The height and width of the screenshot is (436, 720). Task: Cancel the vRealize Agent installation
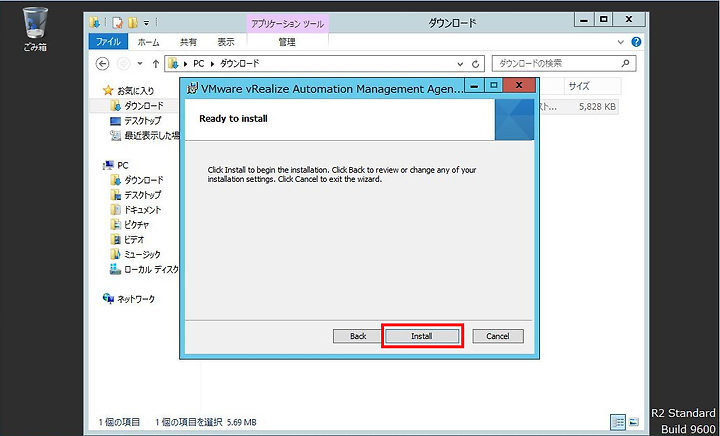coord(498,336)
